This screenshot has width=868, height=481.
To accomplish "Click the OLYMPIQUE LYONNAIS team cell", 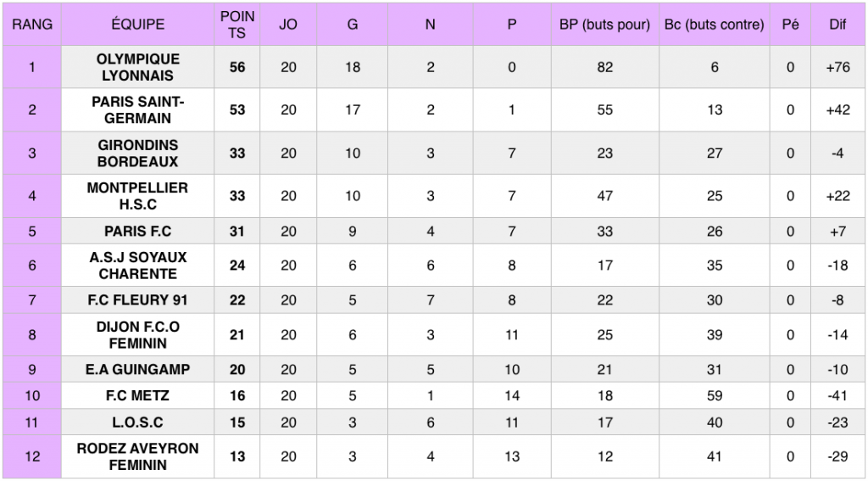I will pyautogui.click(x=138, y=67).
